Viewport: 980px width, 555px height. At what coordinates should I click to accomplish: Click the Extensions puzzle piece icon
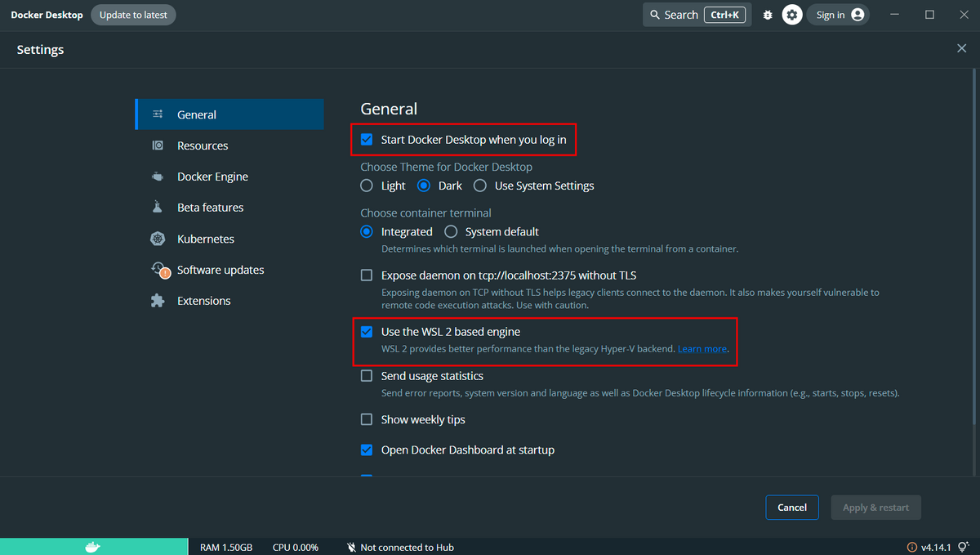[x=158, y=301]
